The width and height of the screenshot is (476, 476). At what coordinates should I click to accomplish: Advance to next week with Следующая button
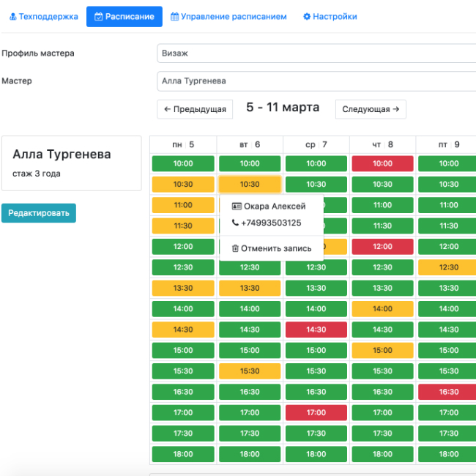(x=371, y=109)
